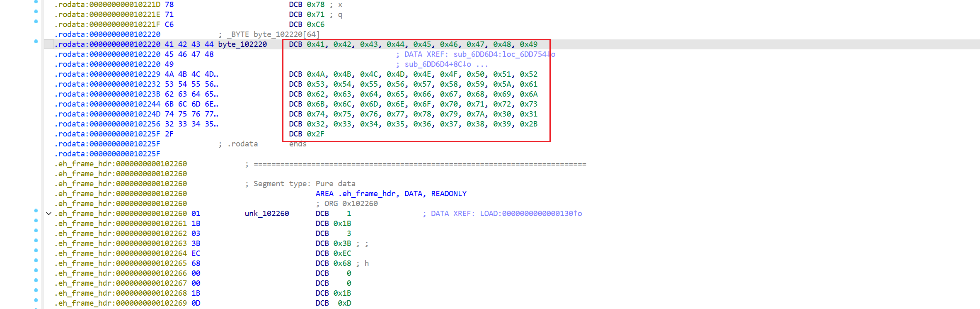Click hex bytes '45 46 47 48'
The height and width of the screenshot is (309, 980).
pos(189,54)
